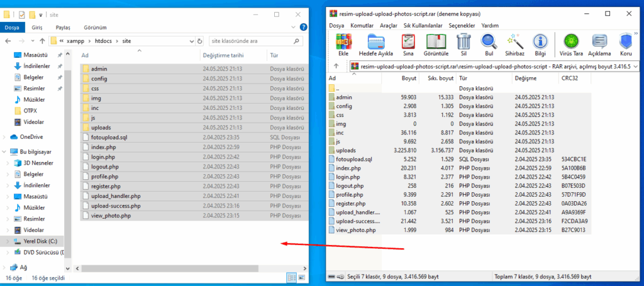
Task: Click the Sil trash can icon
Action: [464, 42]
